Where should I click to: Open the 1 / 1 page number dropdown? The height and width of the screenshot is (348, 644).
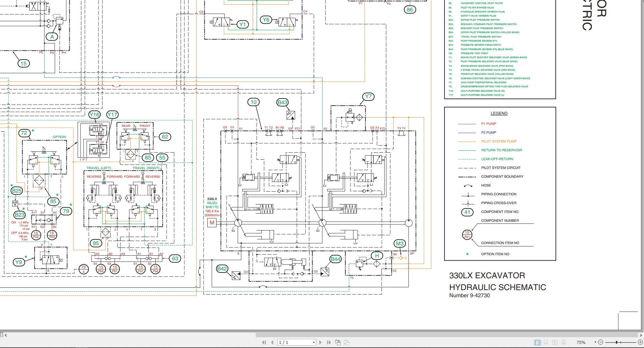314,343
